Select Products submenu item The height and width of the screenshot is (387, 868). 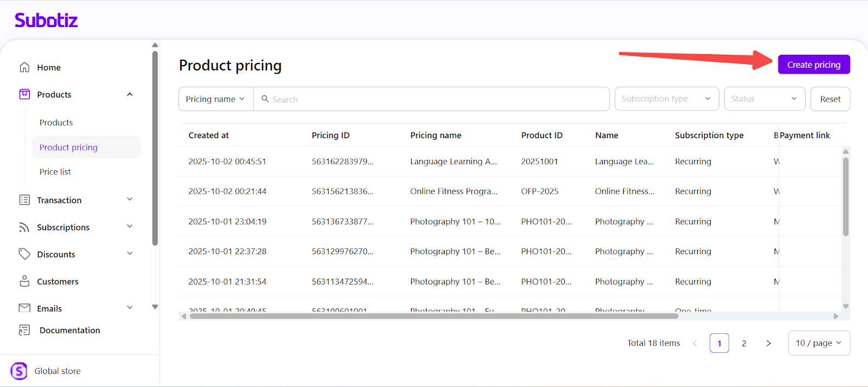(56, 122)
